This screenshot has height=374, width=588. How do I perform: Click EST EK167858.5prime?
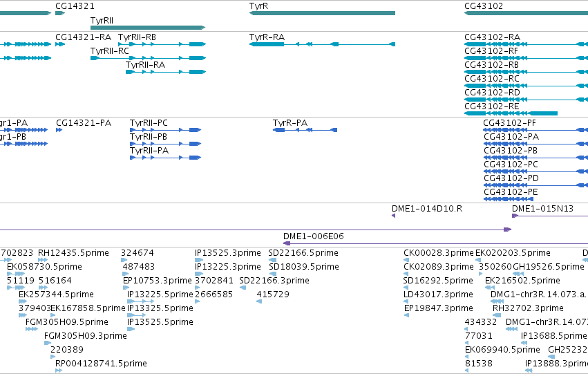88,308
